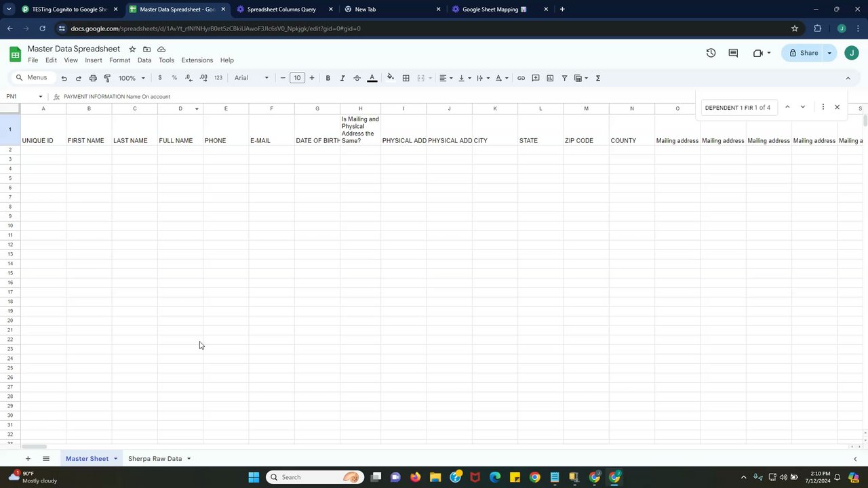Viewport: 868px width, 488px height.
Task: Open the Windows Start menu
Action: (x=254, y=477)
